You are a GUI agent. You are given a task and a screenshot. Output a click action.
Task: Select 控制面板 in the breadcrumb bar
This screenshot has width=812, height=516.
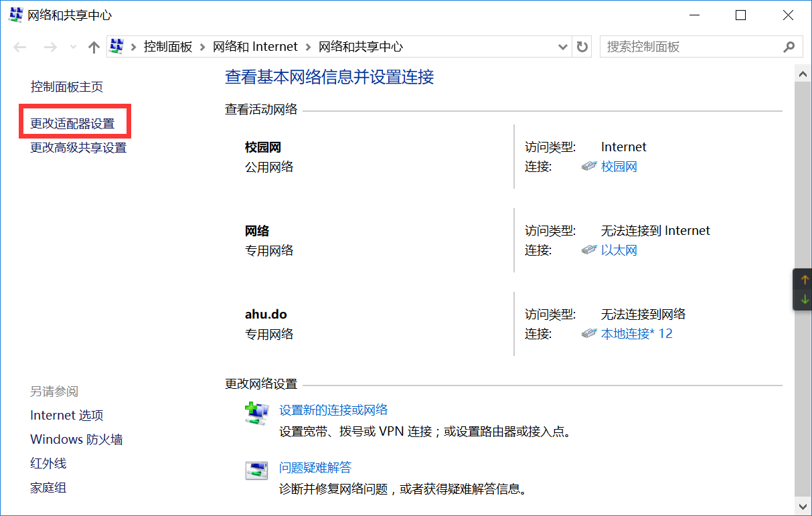[169, 46]
